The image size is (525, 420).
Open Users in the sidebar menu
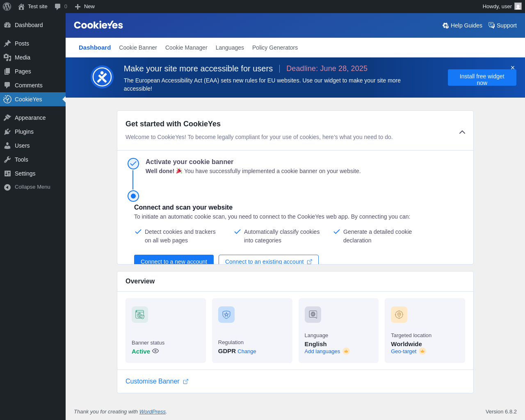[x=33, y=146]
